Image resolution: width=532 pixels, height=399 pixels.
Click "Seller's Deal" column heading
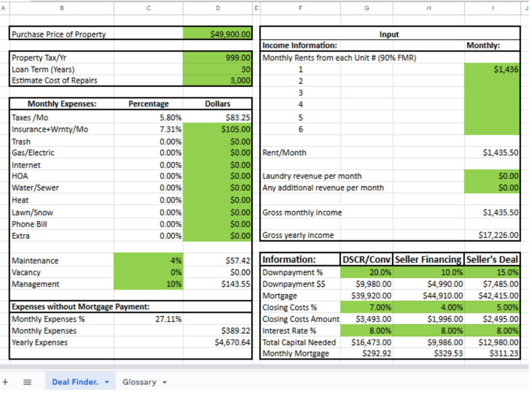click(x=492, y=260)
